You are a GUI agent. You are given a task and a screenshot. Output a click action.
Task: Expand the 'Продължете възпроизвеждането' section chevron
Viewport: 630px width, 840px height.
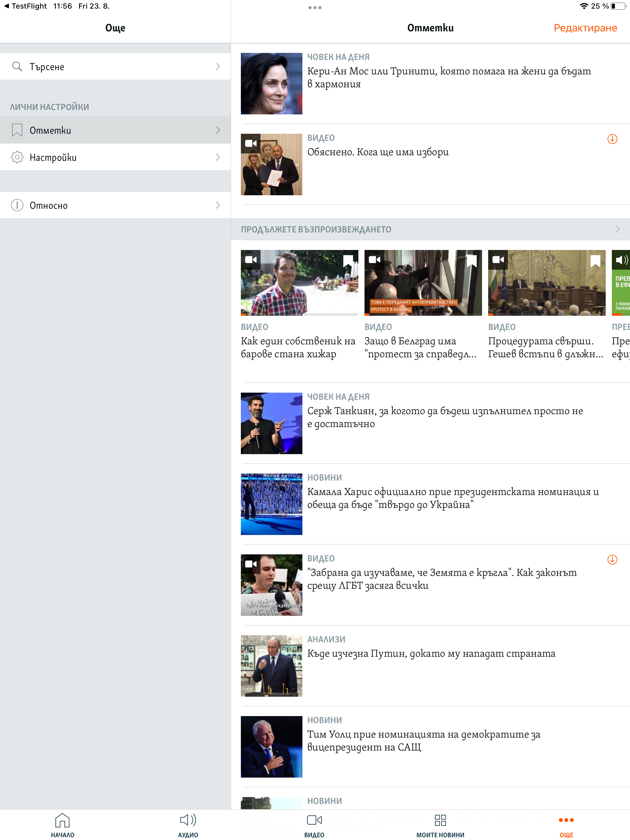(x=617, y=229)
